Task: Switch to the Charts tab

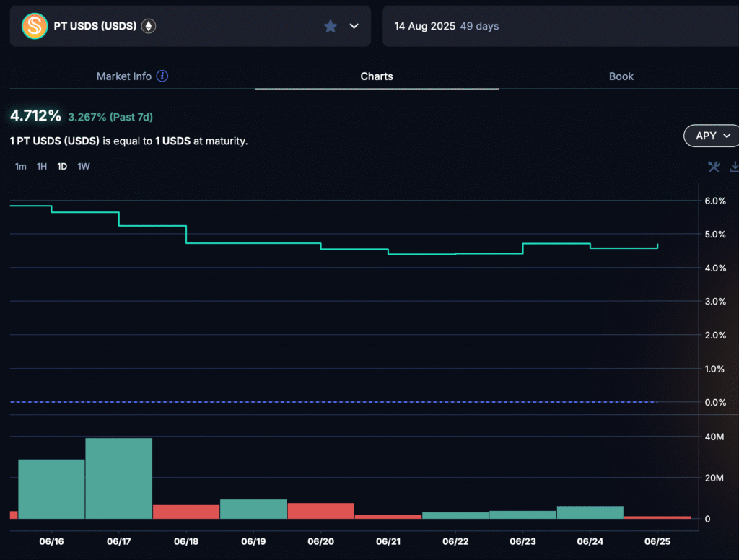Action: click(x=377, y=76)
